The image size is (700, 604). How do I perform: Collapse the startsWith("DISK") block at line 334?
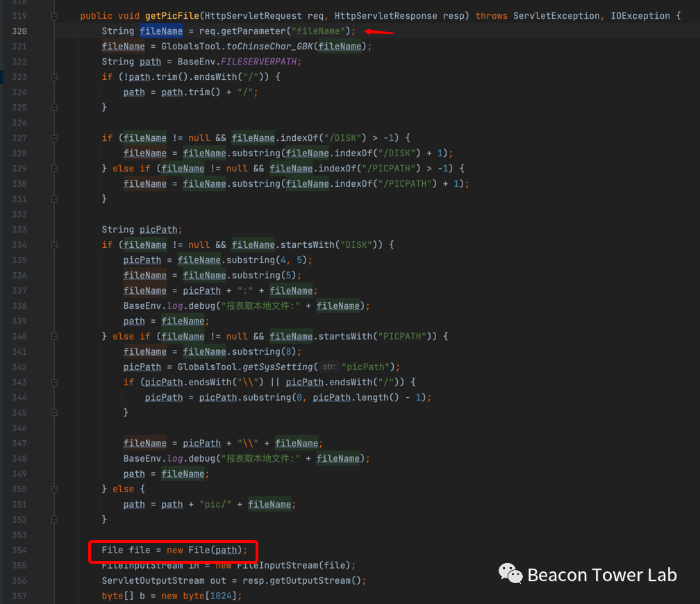pyautogui.click(x=53, y=245)
